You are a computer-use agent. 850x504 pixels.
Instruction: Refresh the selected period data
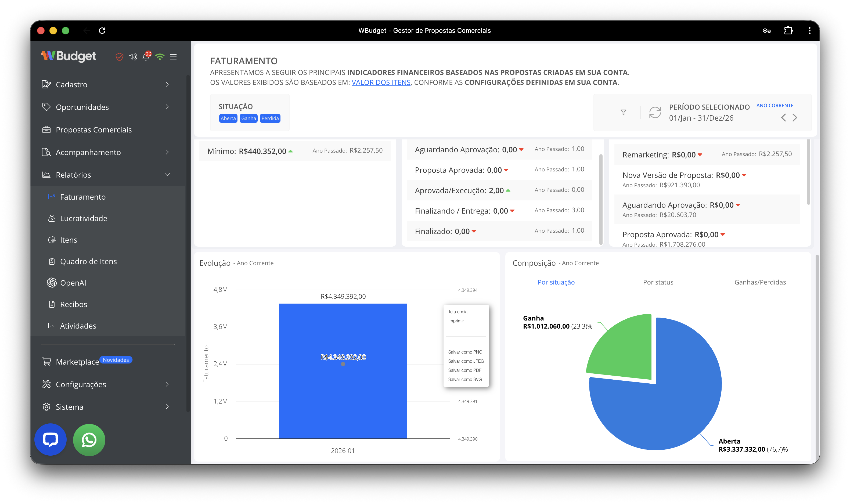click(x=655, y=112)
